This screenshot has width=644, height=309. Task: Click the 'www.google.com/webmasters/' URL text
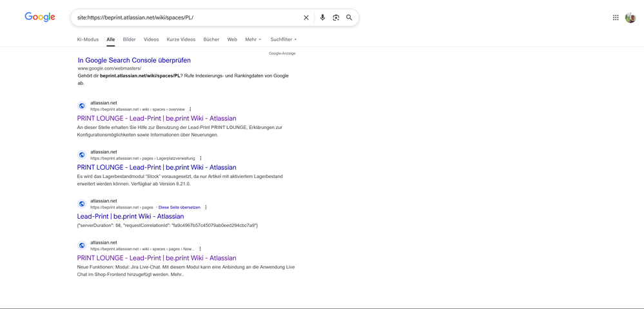tap(109, 68)
